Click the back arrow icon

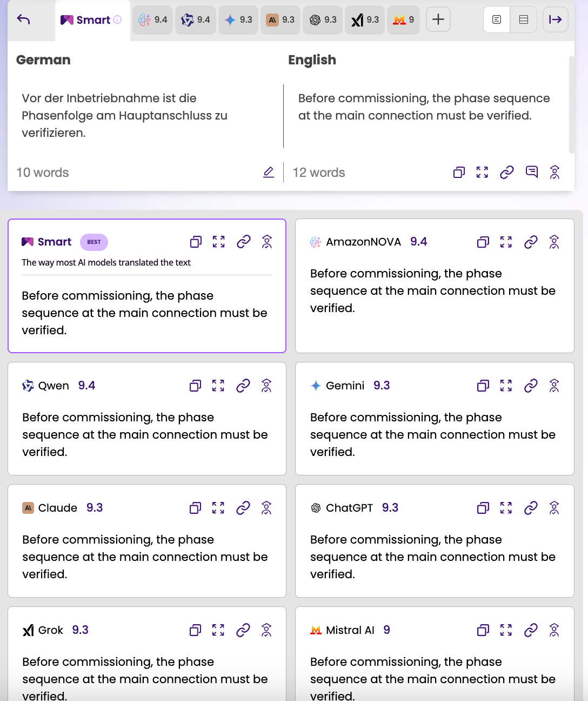(23, 20)
